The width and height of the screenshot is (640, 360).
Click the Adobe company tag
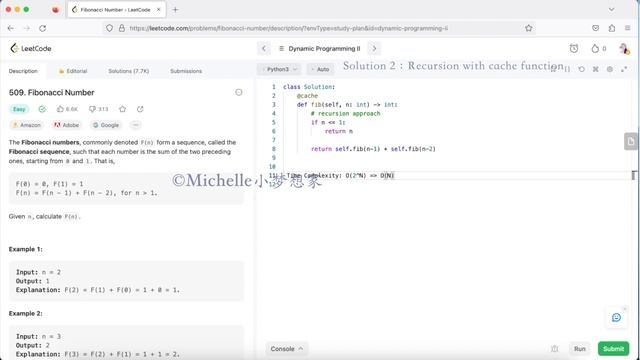click(x=67, y=125)
